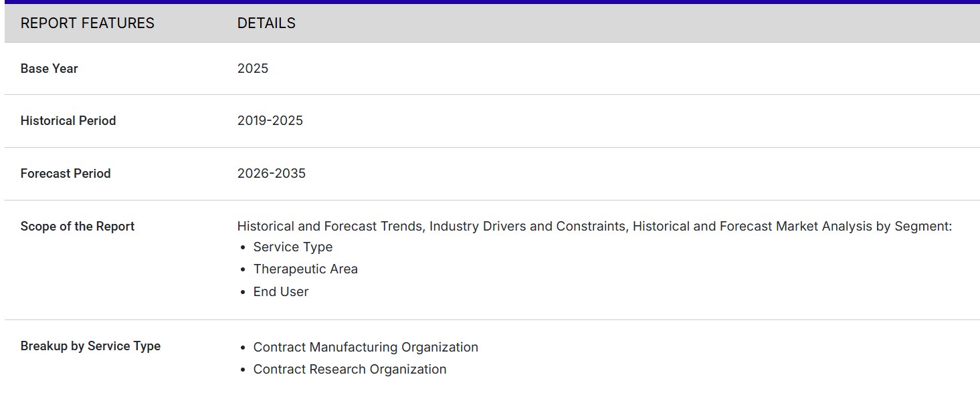Screen dimensions: 980x395
Task: Click the Therapeutic Area list item
Action: point(305,269)
